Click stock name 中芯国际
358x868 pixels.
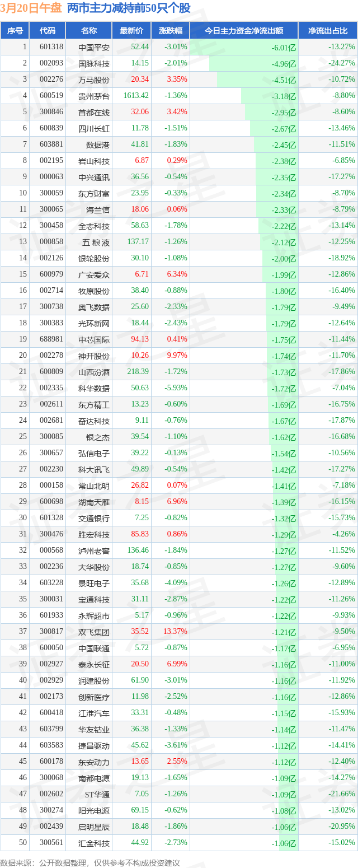pos(95,339)
